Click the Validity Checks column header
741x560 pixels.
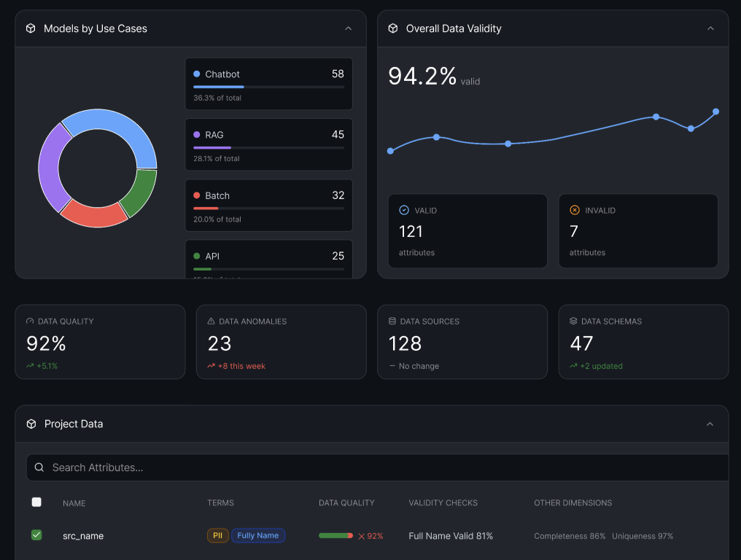pyautogui.click(x=443, y=502)
